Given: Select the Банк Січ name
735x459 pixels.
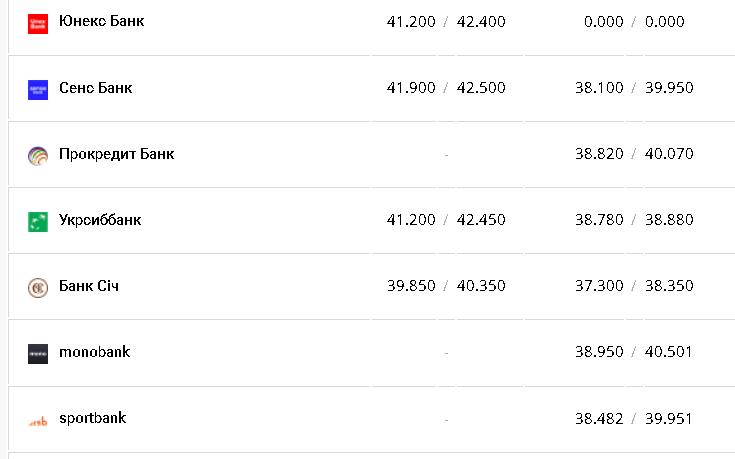Looking at the screenshot, I should 89,286.
